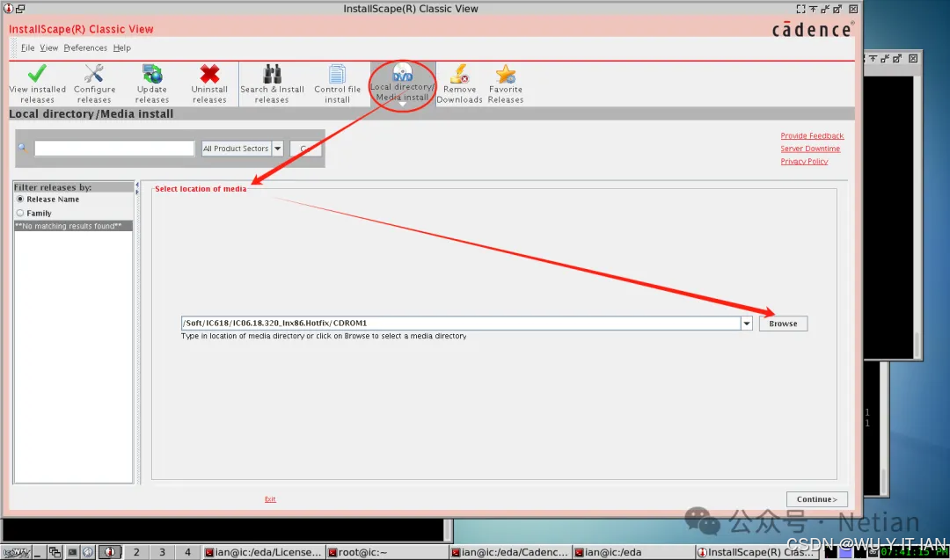This screenshot has height=560, width=950.
Task: Select Family filter radio button
Action: click(20, 213)
